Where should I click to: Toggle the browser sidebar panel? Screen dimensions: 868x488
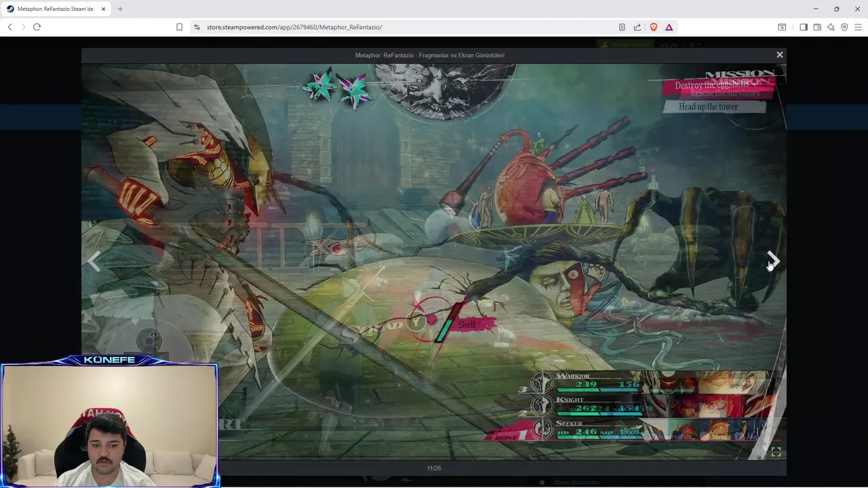point(804,27)
